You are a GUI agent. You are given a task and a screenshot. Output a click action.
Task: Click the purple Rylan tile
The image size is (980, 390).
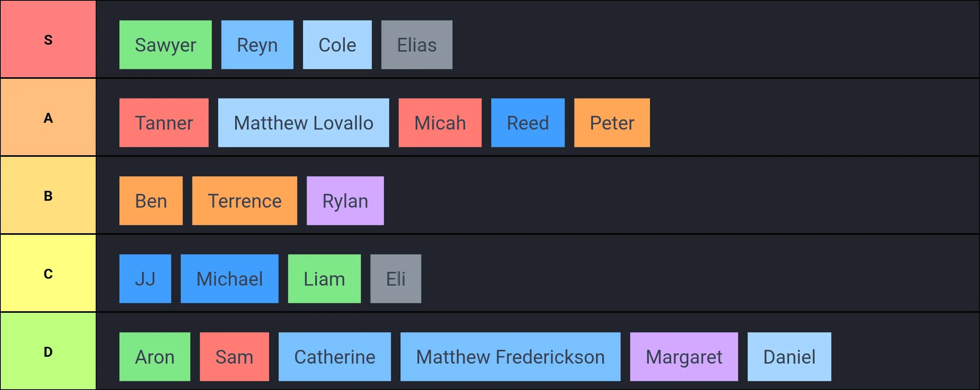[x=345, y=201]
